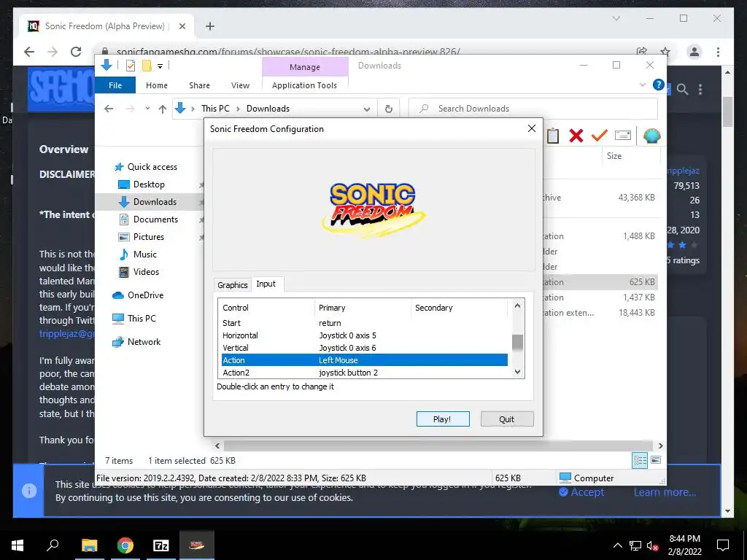Screen dimensions: 747x560
Task: Click input list scroll up arrow
Action: click(518, 306)
